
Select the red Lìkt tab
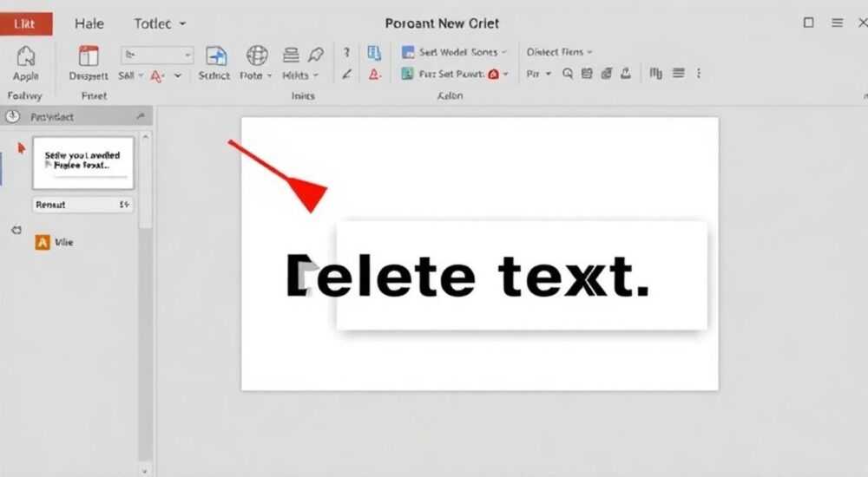(25, 23)
